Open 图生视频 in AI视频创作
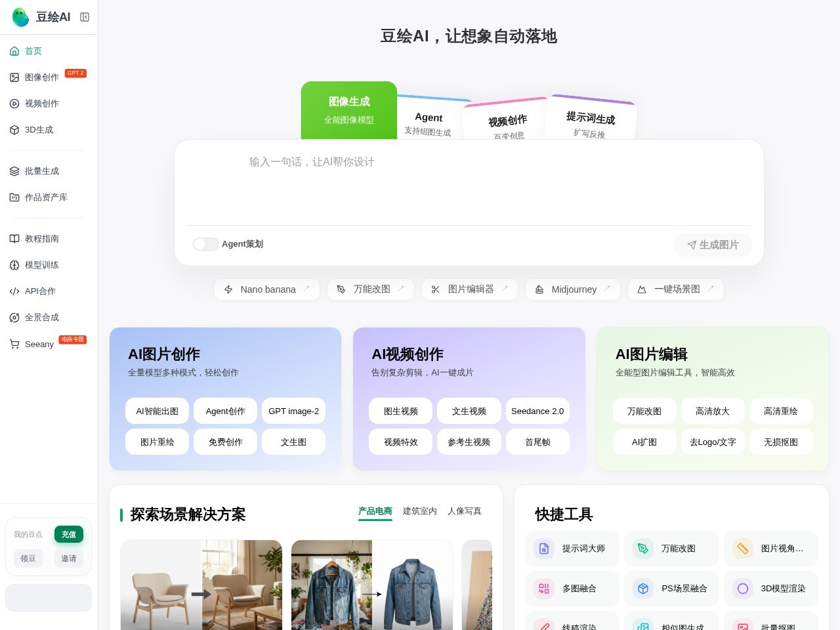Image resolution: width=840 pixels, height=630 pixels. (401, 411)
